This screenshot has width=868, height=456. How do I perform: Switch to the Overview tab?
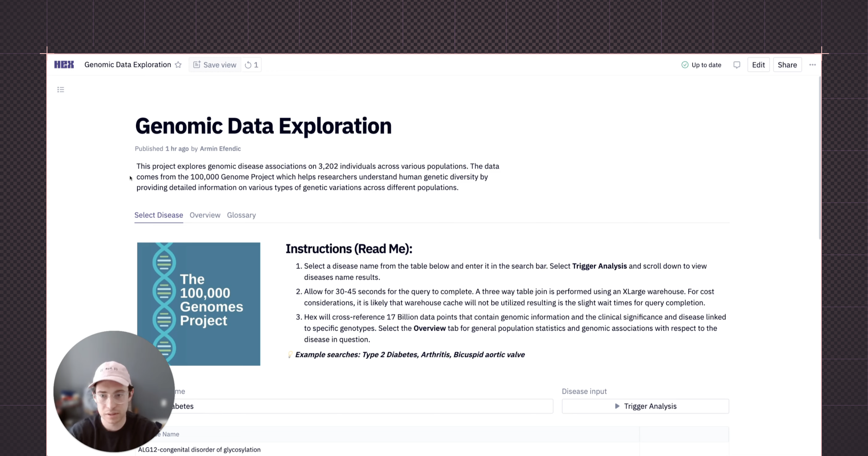[x=205, y=215]
